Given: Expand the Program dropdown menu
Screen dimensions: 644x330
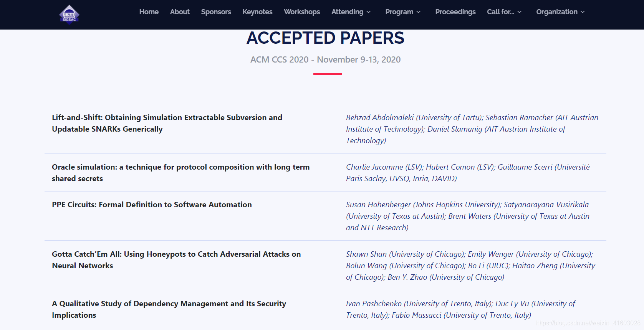Looking at the screenshot, I should pos(403,12).
